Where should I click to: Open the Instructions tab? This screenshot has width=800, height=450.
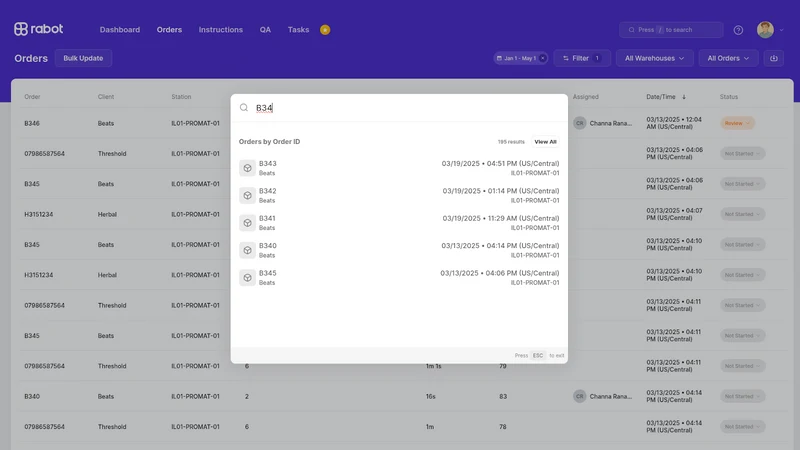[x=220, y=30]
